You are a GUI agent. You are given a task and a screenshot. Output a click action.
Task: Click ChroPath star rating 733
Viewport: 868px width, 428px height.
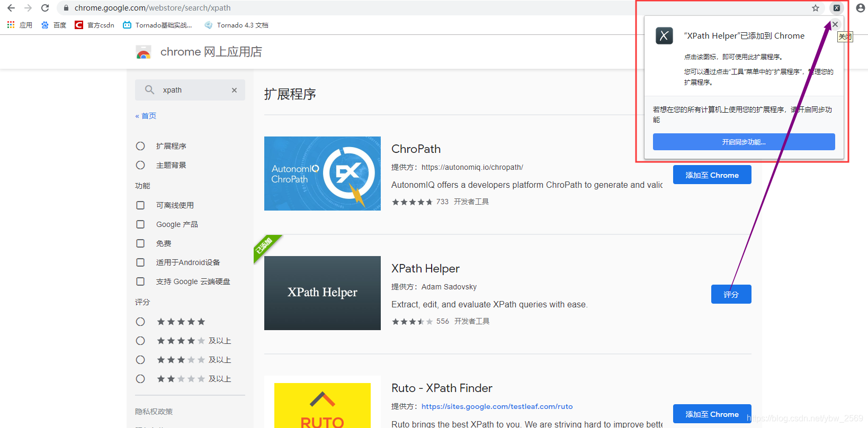(x=420, y=202)
